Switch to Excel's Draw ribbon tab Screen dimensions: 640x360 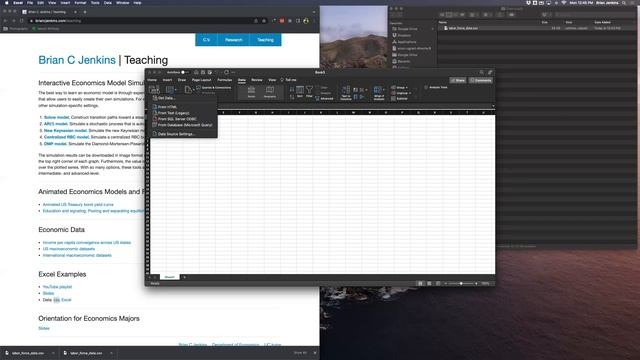182,80
